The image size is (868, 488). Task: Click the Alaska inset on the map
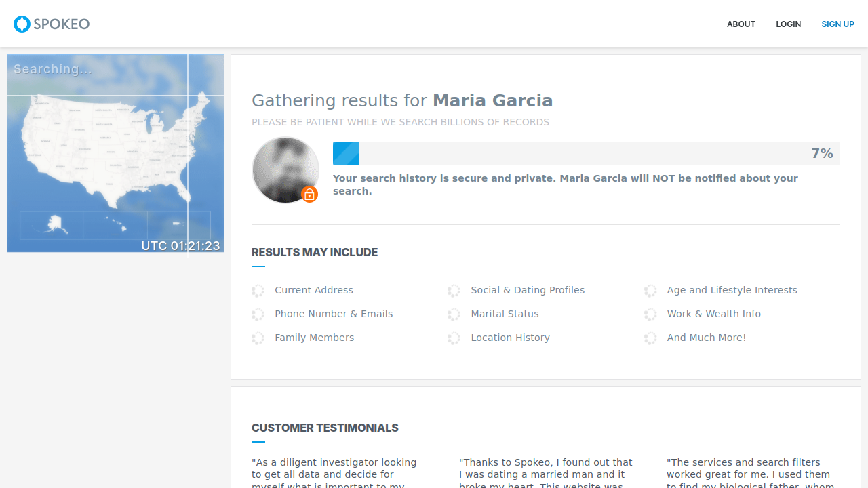52,224
